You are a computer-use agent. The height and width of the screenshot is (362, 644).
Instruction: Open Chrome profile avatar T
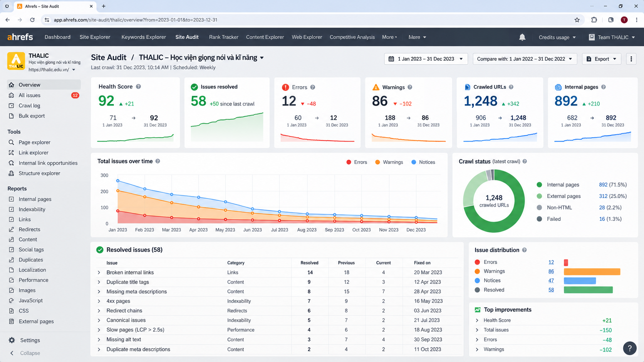pos(624,20)
